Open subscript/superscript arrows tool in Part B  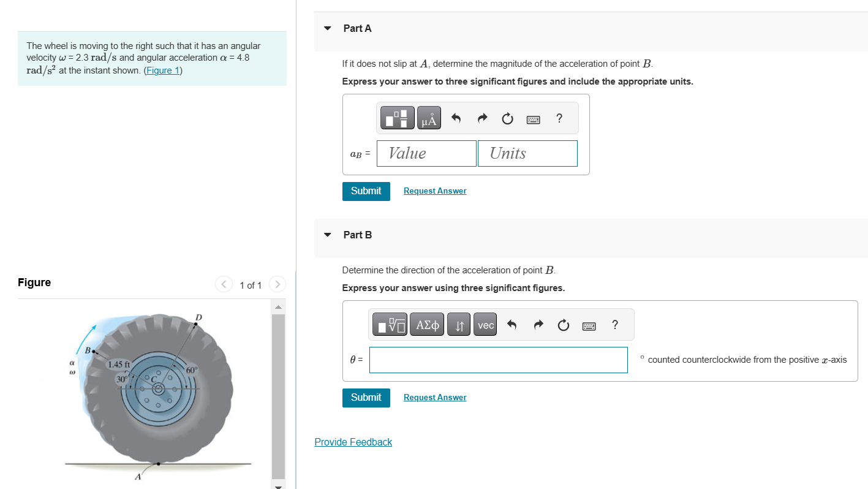click(x=459, y=325)
